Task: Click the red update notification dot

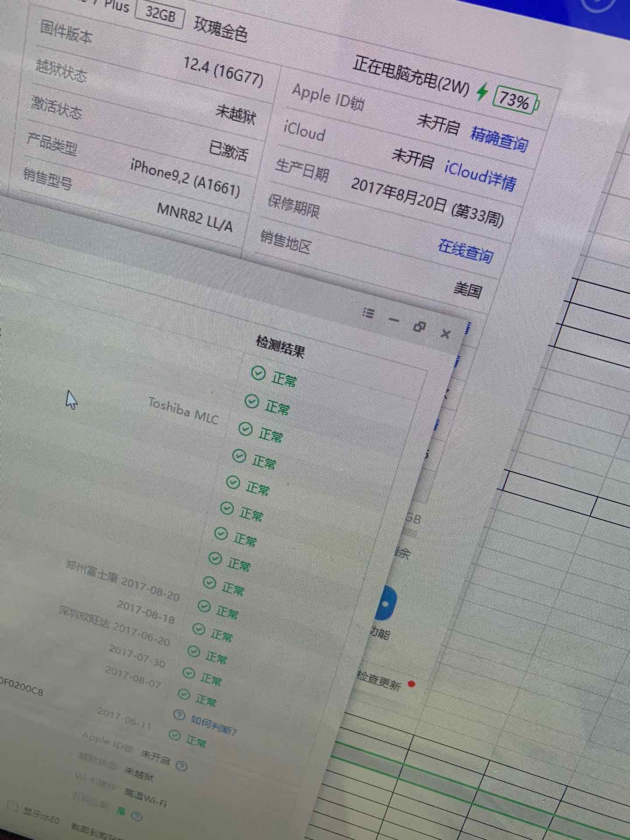Action: 411,684
